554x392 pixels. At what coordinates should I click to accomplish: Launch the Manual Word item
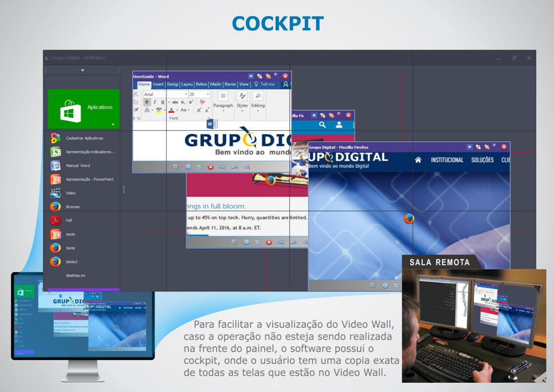[78, 166]
